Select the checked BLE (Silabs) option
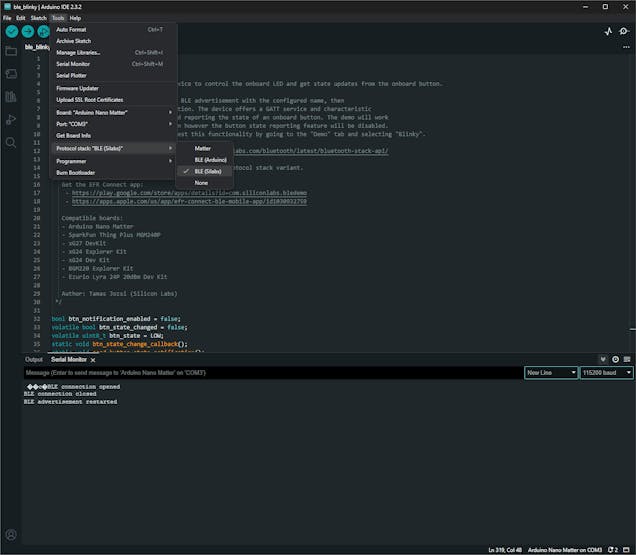The image size is (636, 555). pyautogui.click(x=205, y=171)
